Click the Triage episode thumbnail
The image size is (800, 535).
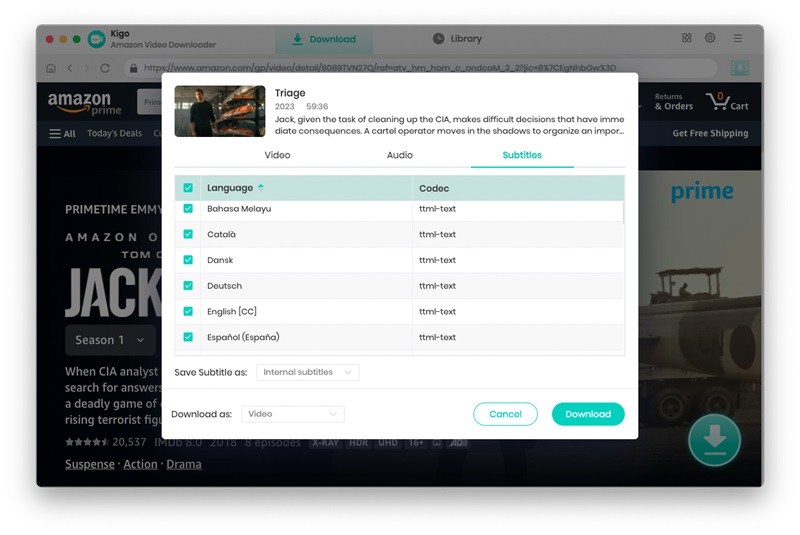pos(220,111)
